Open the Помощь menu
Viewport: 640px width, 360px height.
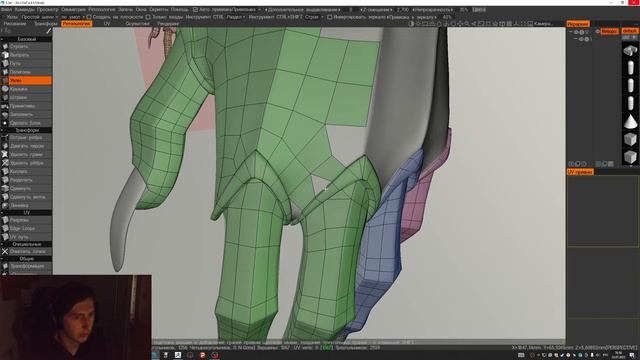(180, 9)
